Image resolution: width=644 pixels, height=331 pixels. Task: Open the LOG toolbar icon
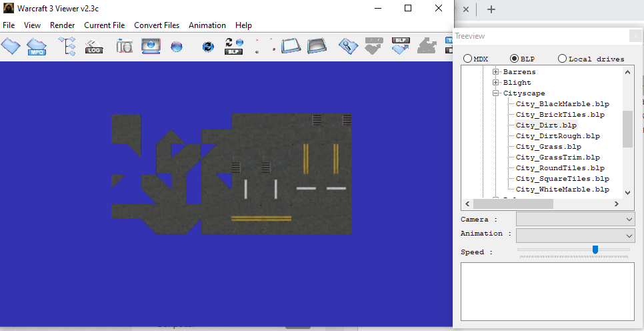[x=93, y=47]
